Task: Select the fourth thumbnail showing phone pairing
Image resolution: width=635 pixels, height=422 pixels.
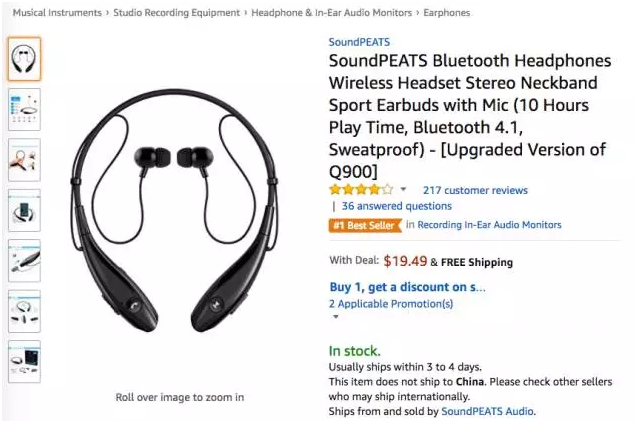Action: click(24, 211)
